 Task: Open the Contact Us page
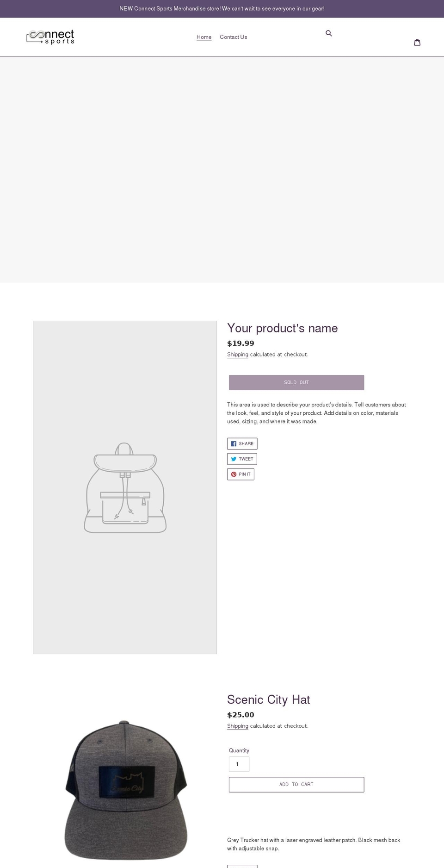tap(234, 37)
